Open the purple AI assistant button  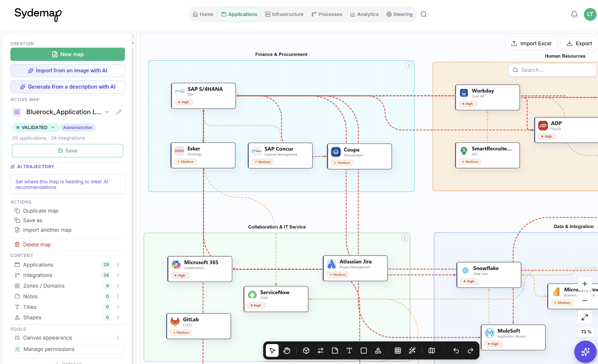(585, 351)
